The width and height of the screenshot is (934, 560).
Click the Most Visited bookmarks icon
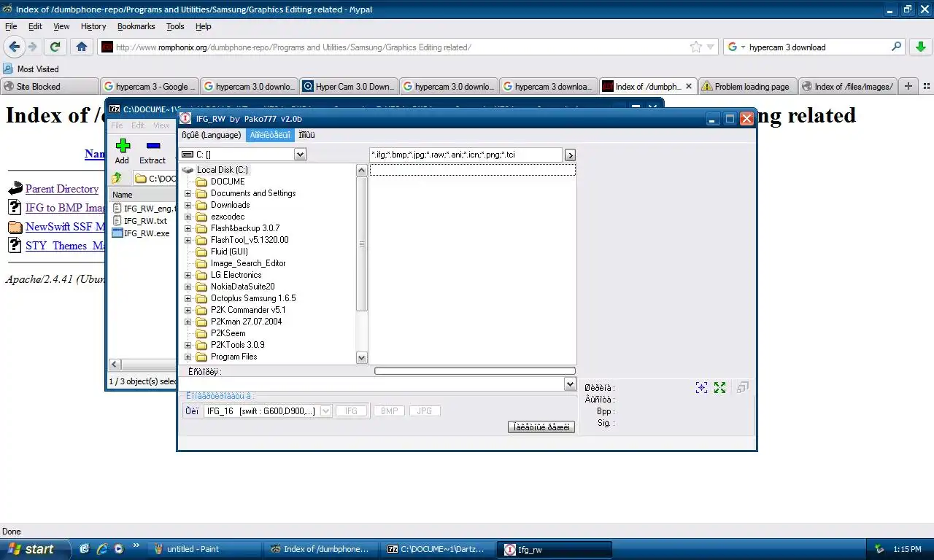click(x=8, y=69)
